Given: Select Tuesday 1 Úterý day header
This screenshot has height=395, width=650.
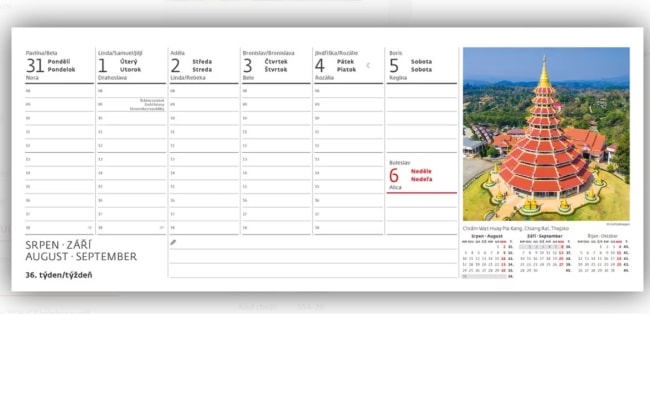Looking at the screenshot, I should click(131, 65).
